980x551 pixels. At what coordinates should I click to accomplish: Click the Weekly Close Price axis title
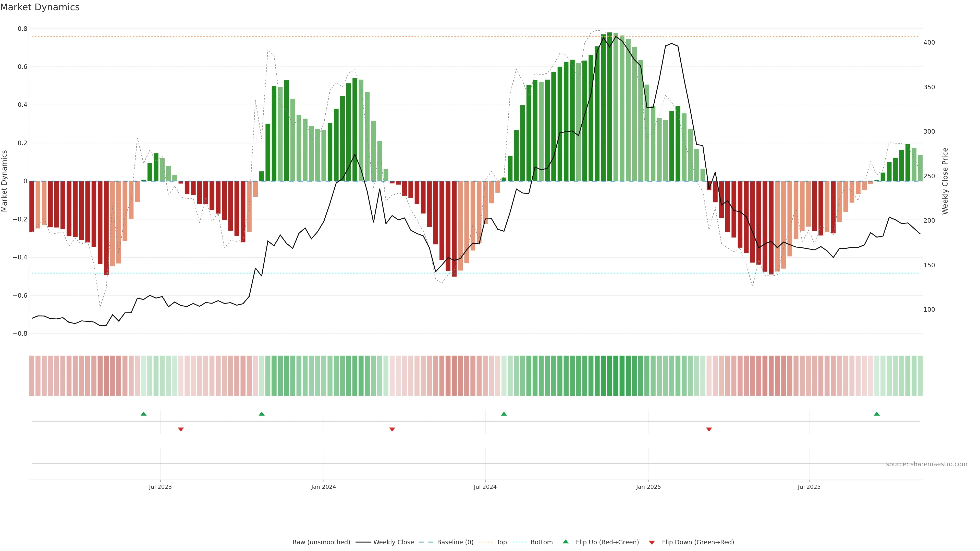[x=945, y=181]
